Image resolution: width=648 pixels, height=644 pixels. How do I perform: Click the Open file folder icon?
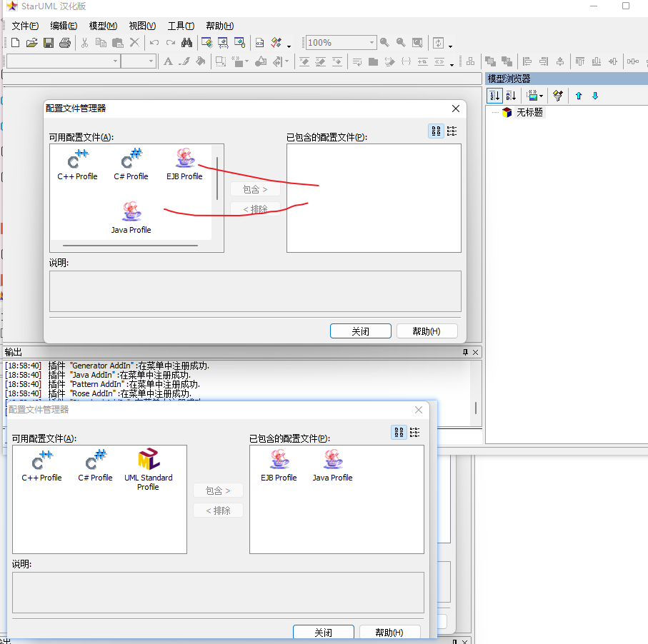[32, 43]
